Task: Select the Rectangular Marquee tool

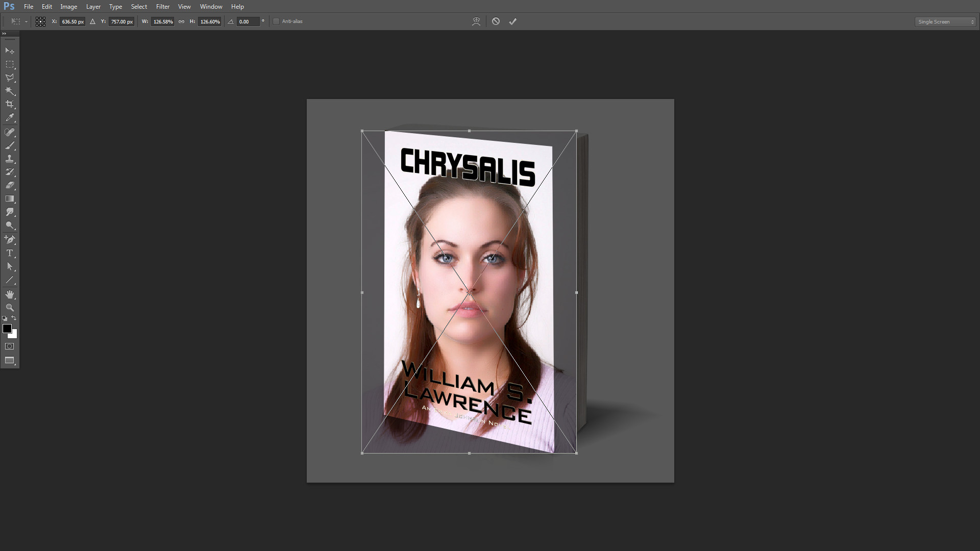Action: point(10,64)
